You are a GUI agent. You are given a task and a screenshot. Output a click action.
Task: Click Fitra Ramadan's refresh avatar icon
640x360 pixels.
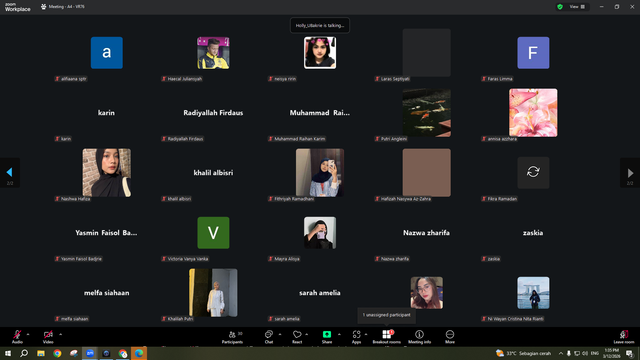click(x=533, y=172)
